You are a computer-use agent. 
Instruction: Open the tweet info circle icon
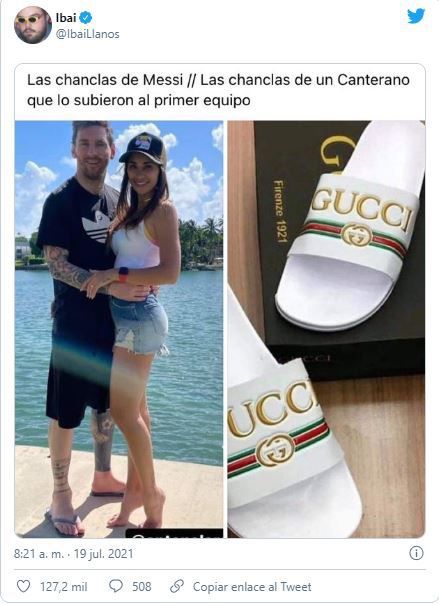tap(416, 553)
